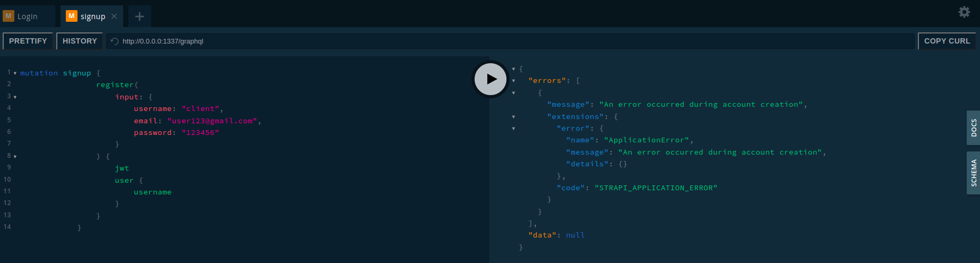The width and height of the screenshot is (980, 263).
Task: Click the "client" username value
Action: (200, 109)
